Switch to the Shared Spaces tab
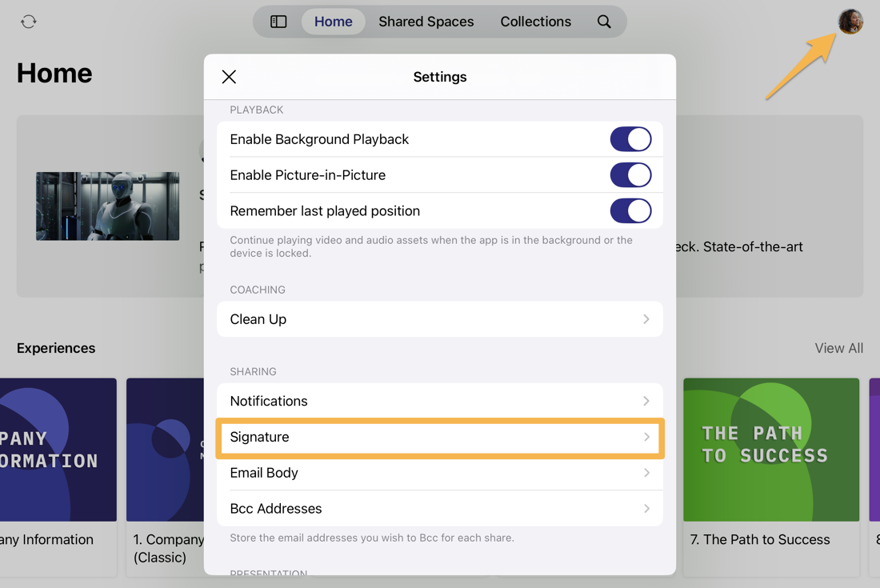 point(426,22)
